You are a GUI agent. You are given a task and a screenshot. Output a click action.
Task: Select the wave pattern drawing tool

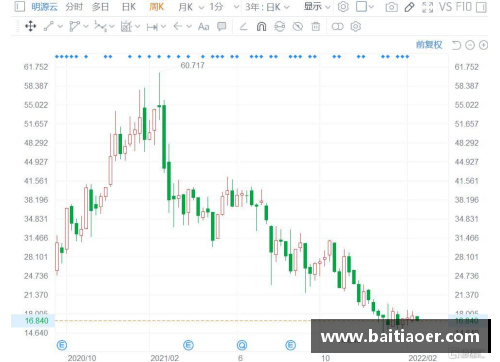tap(100, 26)
